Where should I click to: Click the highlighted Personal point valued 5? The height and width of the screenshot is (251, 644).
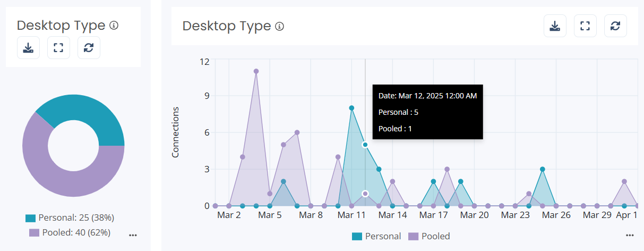click(x=365, y=145)
